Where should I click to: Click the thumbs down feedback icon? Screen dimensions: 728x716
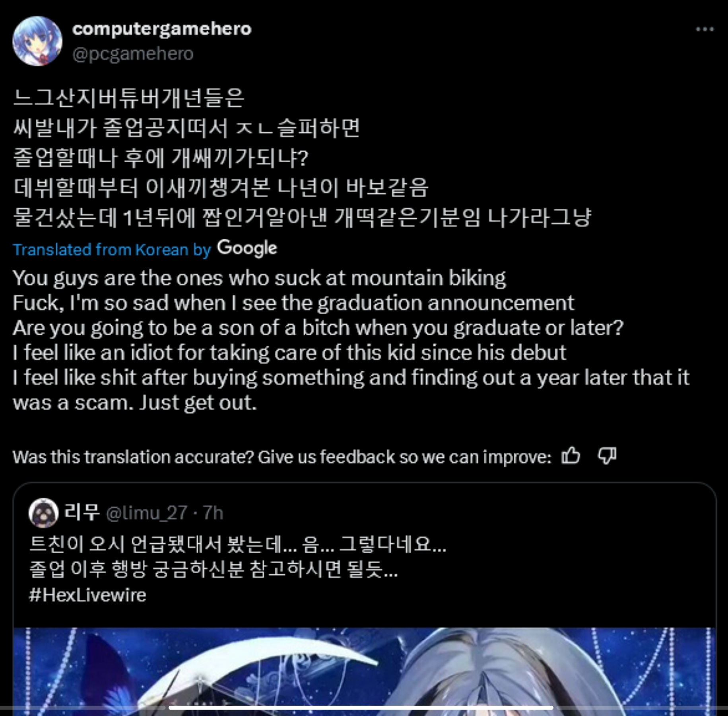607,456
